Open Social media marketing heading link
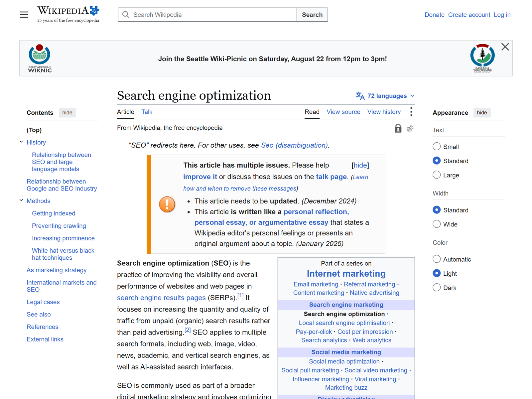 pyautogui.click(x=346, y=352)
